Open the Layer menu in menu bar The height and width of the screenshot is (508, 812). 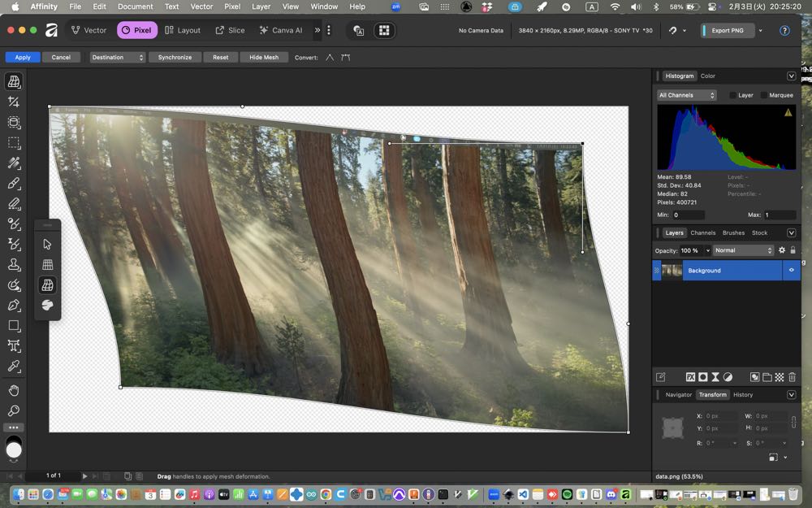[x=261, y=7]
